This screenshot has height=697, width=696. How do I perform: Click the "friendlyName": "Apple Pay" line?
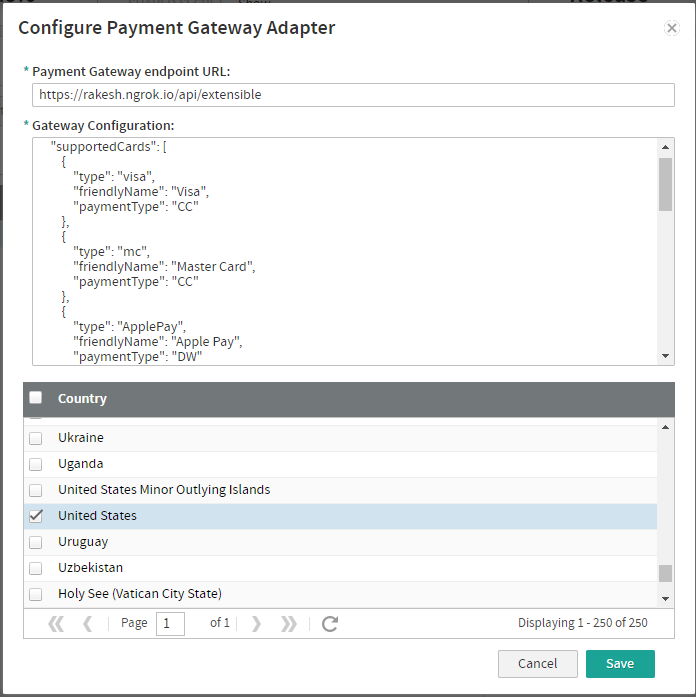click(158, 341)
